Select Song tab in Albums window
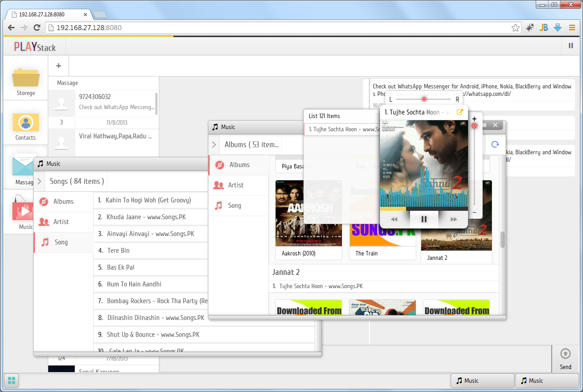This screenshot has height=392, width=583. click(x=239, y=206)
